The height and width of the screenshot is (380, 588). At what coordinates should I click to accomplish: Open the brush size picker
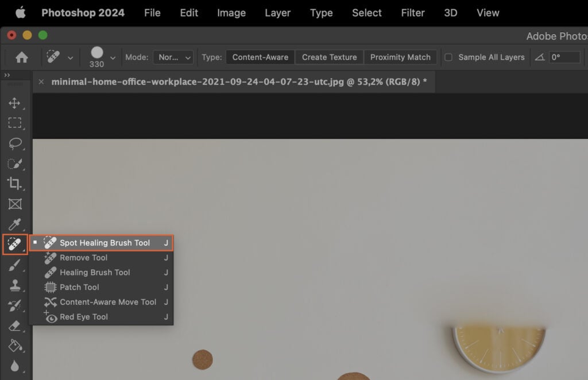point(99,53)
